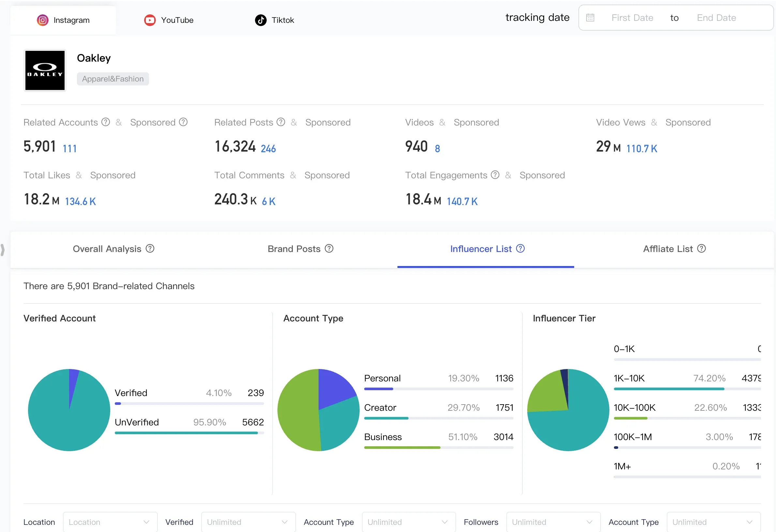Click the TikTok logo icon
776x532 pixels.
point(261,20)
